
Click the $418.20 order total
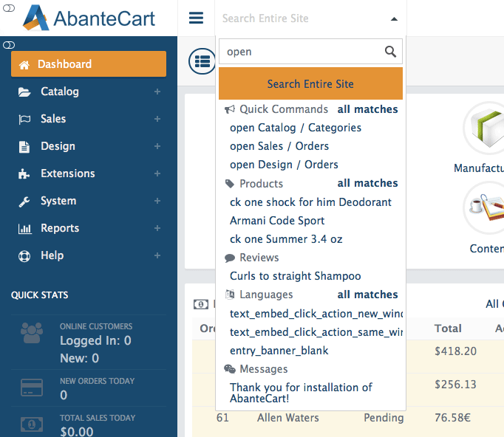(x=455, y=351)
